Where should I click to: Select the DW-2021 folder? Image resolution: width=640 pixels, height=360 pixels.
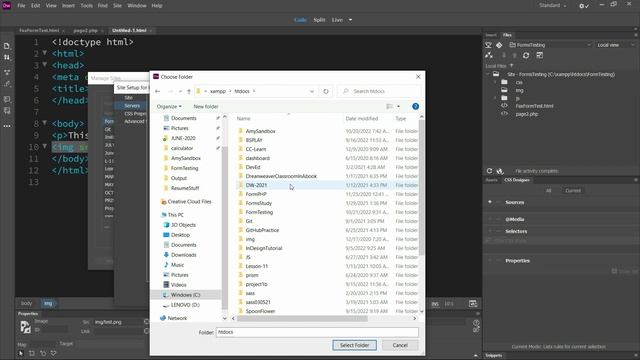tap(256, 185)
